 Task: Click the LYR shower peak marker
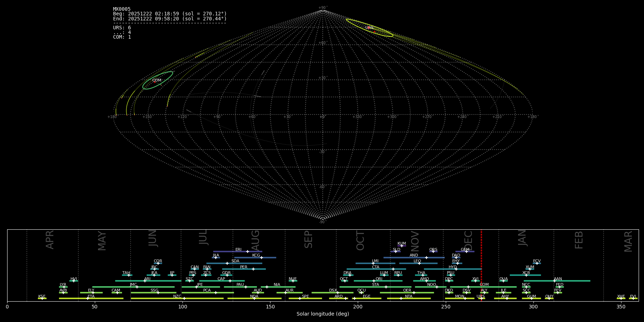pos(64,287)
